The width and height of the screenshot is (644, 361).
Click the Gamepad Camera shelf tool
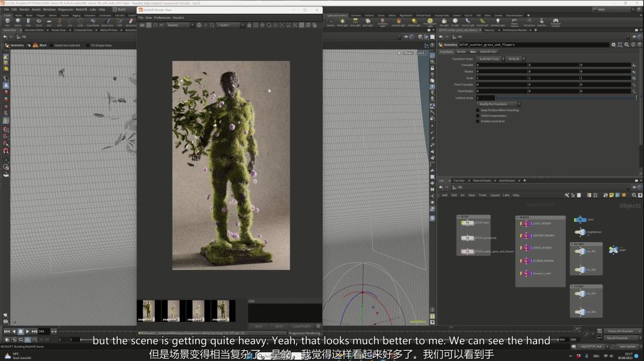click(555, 22)
